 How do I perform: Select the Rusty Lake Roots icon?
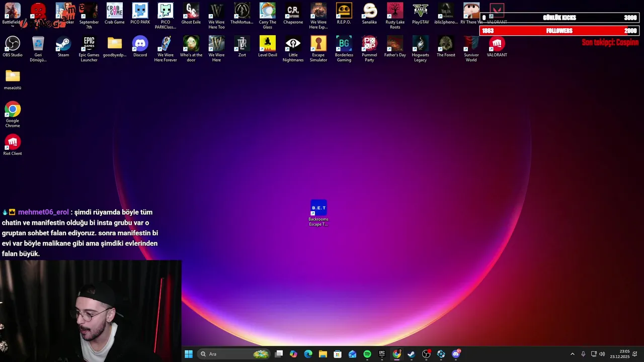pos(395,16)
